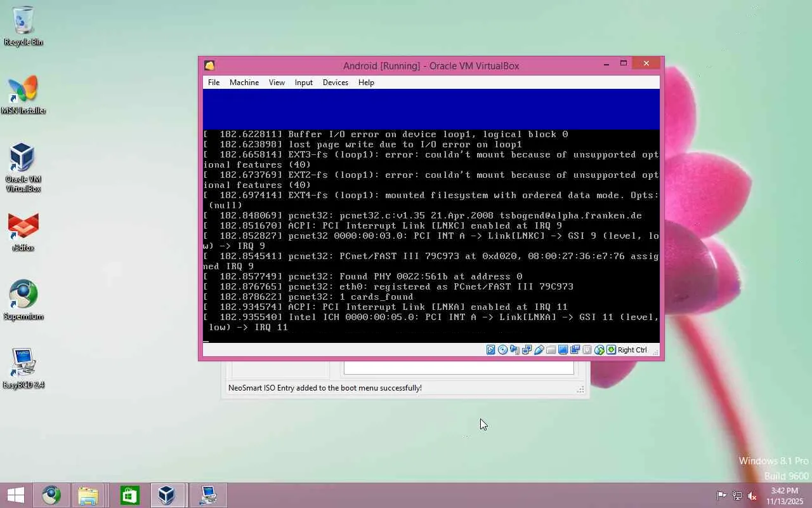Click the EasyBCD status message about NeoSmart ISO Entry
The width and height of the screenshot is (812, 508).
tap(325, 388)
